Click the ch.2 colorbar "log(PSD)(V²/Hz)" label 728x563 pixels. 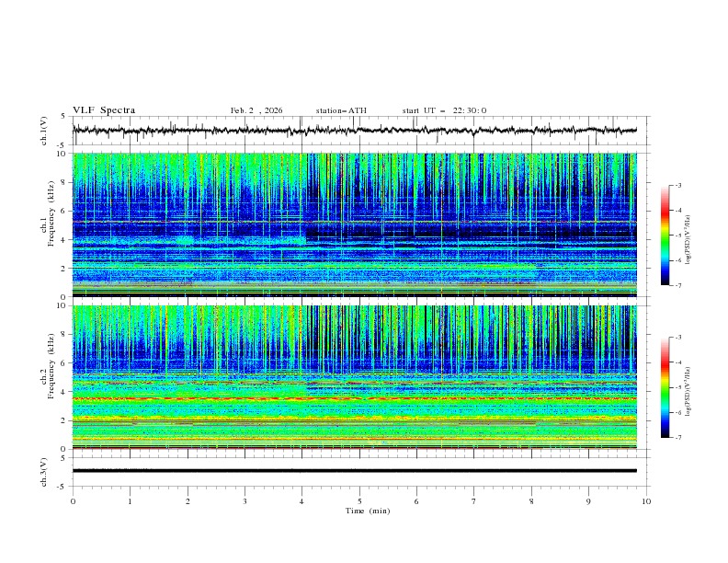(688, 392)
